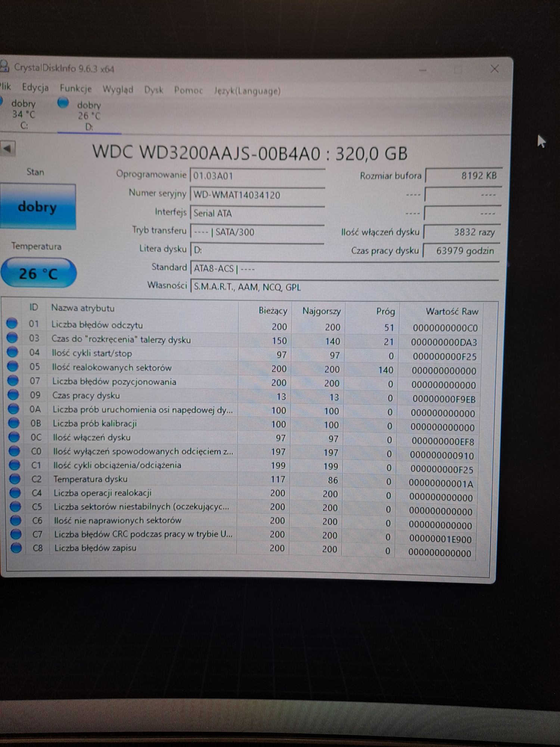Click the Litera dysku field D:
The height and width of the screenshot is (747, 560).
click(x=257, y=250)
